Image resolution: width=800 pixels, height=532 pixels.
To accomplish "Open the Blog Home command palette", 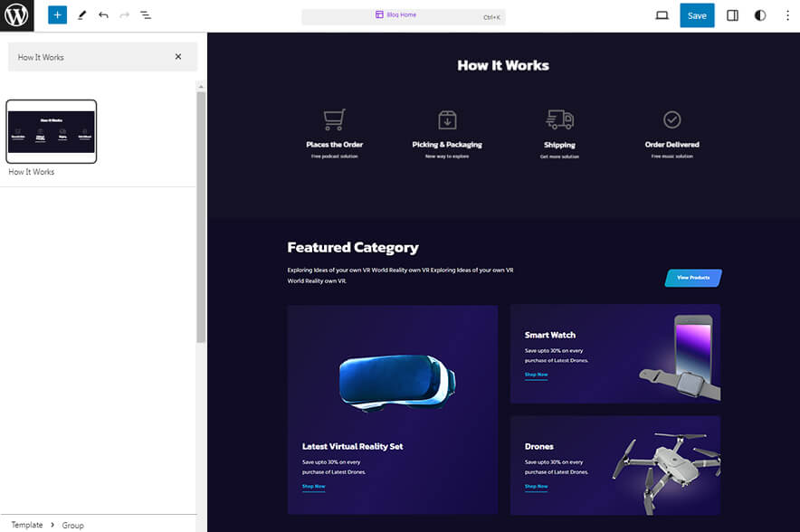I will 403,15.
